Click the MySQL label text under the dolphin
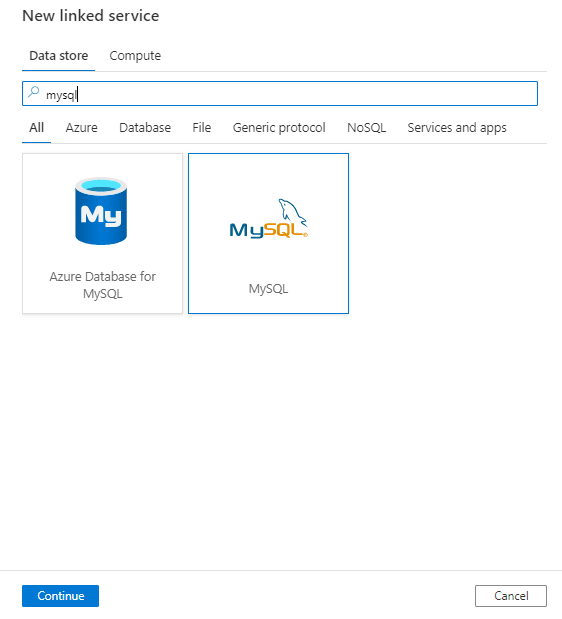 coord(268,289)
